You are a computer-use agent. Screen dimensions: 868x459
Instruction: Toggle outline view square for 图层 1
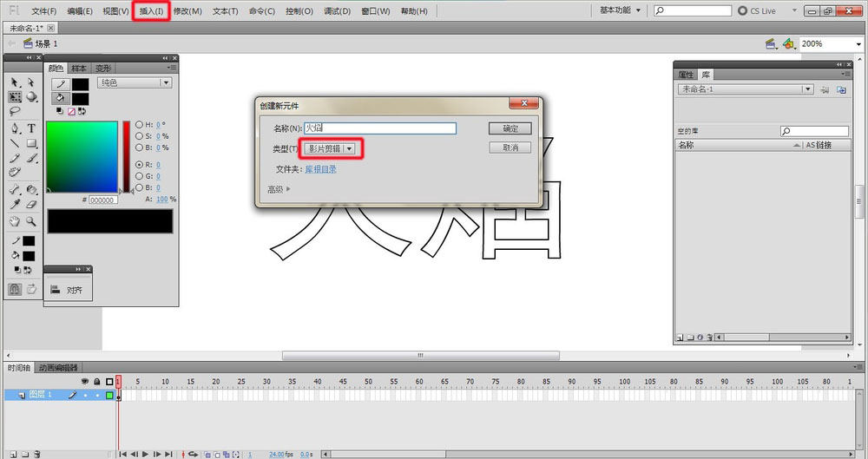coord(109,395)
